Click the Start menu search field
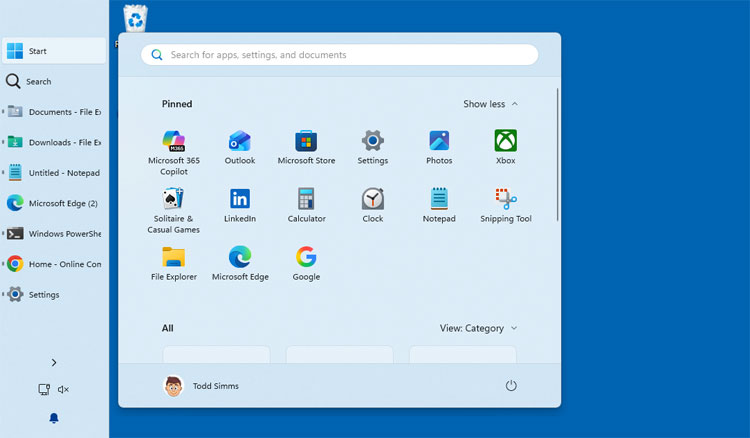 click(340, 55)
